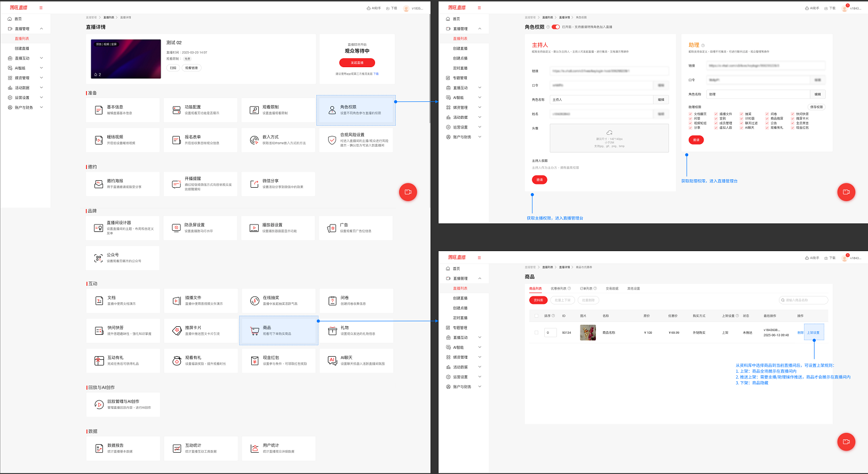The height and width of the screenshot is (474, 868).
Task: Uncheck the 快问快答 assistant permission
Action: tap(793, 114)
